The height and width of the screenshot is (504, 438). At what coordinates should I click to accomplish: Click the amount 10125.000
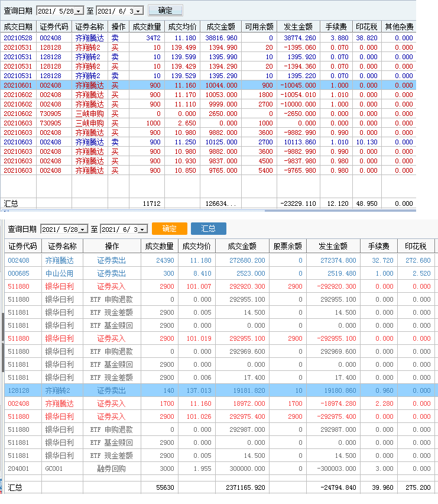click(x=221, y=142)
